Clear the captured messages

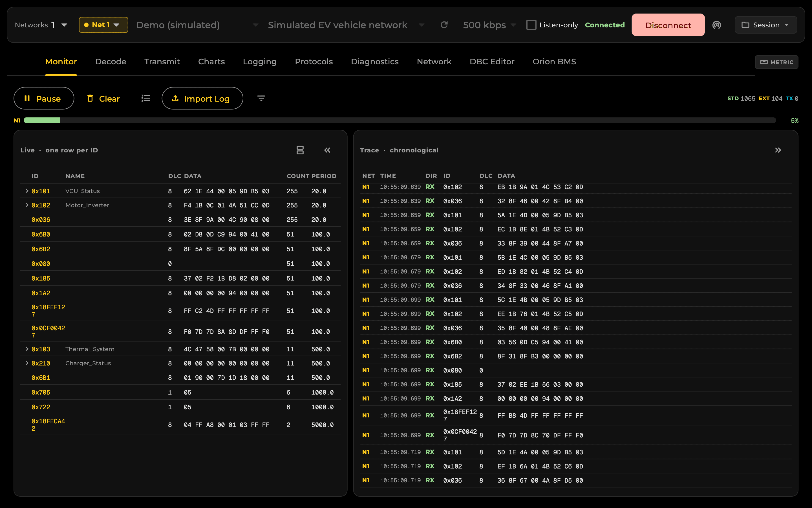(103, 98)
